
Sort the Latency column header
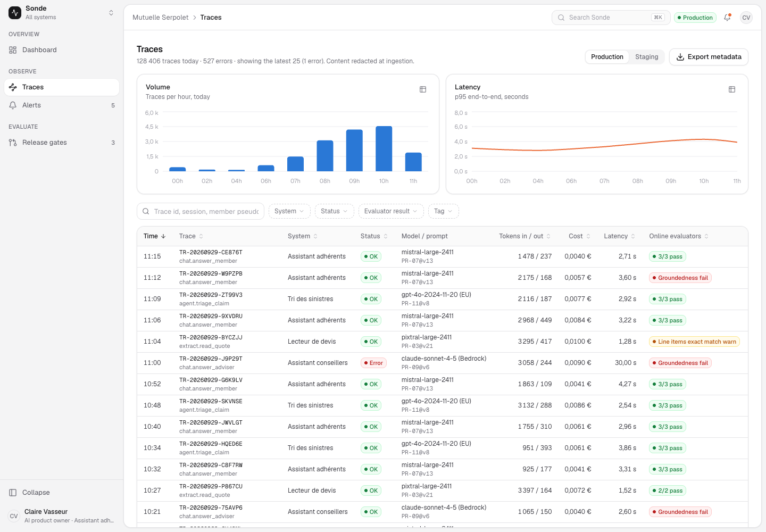click(x=619, y=236)
